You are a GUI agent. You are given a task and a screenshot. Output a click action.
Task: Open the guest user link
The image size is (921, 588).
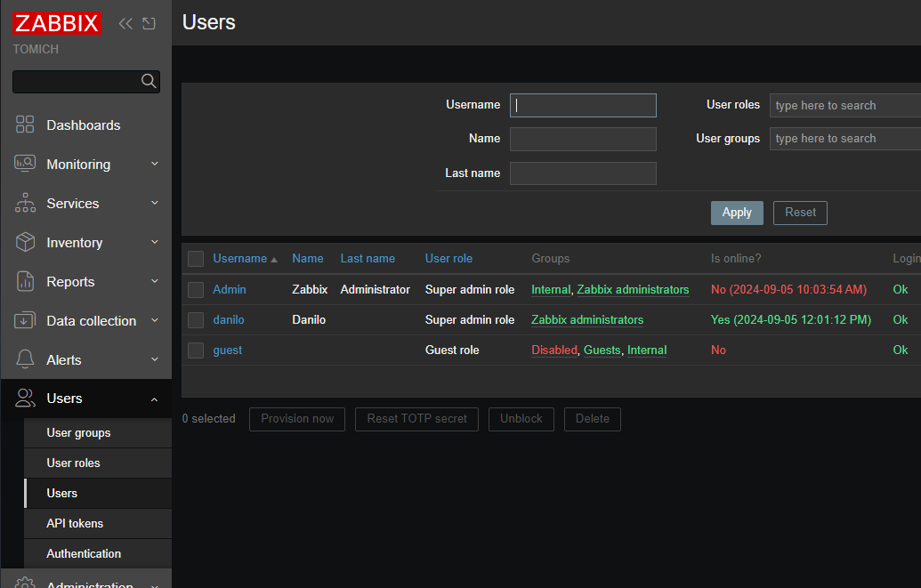(227, 350)
